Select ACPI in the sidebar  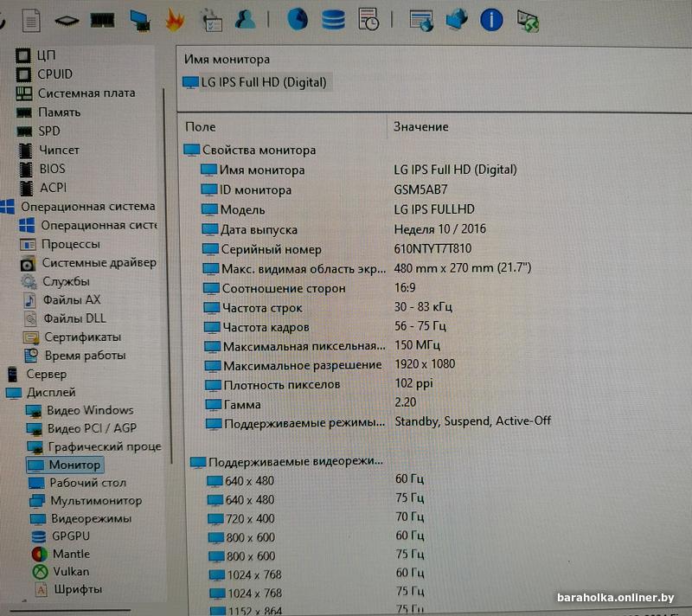coord(42,188)
